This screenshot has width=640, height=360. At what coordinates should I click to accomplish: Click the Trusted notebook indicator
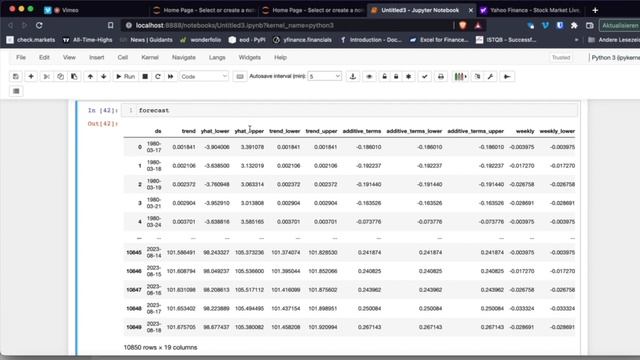(561, 58)
